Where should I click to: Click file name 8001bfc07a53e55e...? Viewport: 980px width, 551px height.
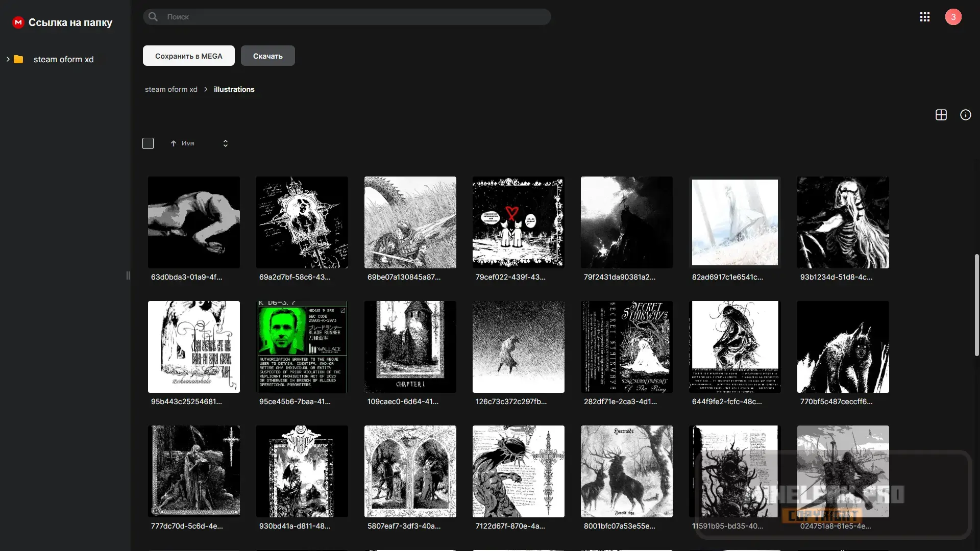coord(620,526)
